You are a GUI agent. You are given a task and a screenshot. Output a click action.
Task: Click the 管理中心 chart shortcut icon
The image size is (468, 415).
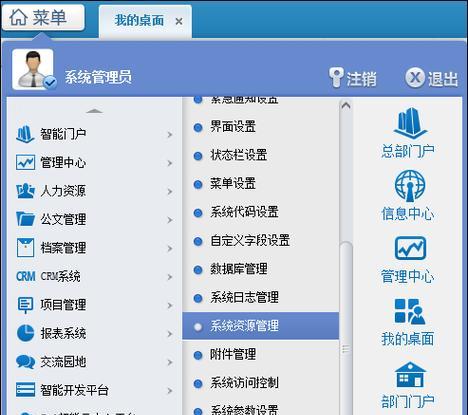(x=410, y=248)
